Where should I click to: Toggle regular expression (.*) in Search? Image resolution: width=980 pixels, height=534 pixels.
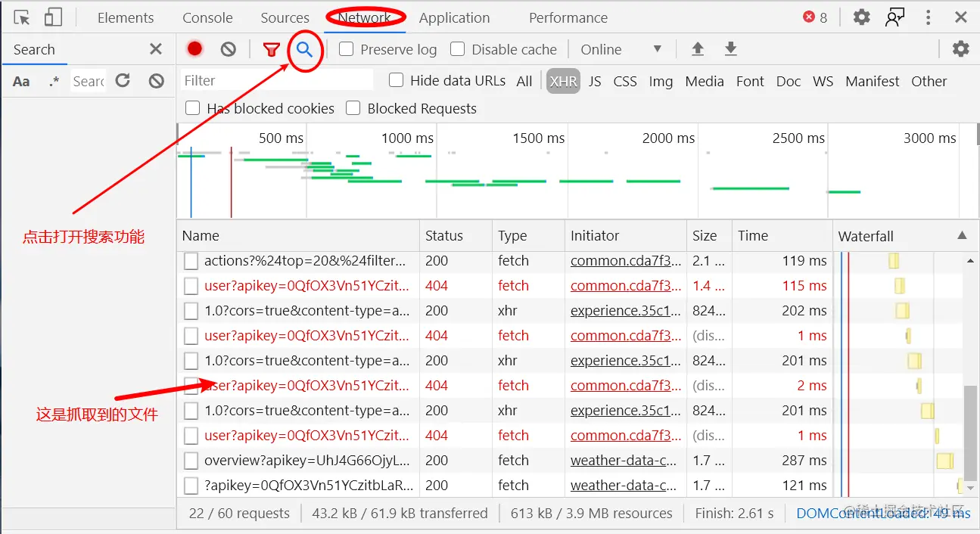pyautogui.click(x=54, y=81)
